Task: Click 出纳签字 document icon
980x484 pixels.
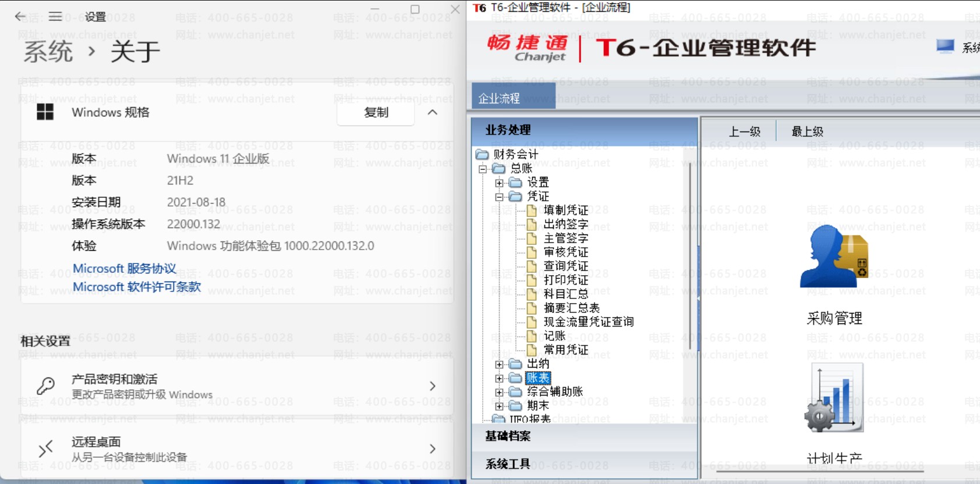Action: pyautogui.click(x=532, y=224)
